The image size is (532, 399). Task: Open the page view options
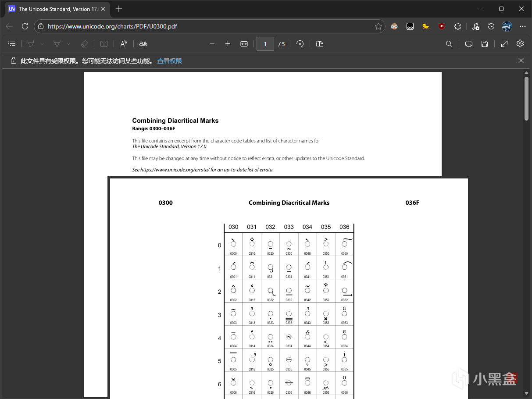click(x=320, y=44)
